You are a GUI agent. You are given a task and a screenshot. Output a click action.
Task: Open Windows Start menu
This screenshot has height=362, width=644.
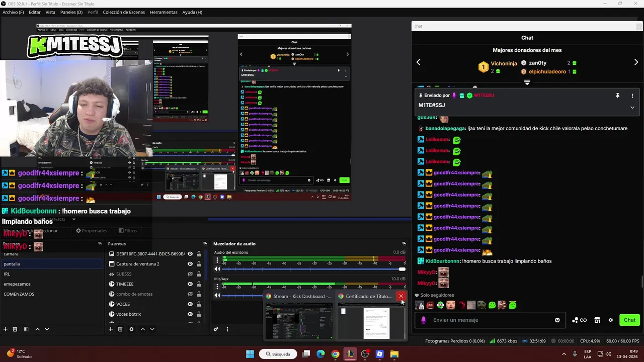250,354
